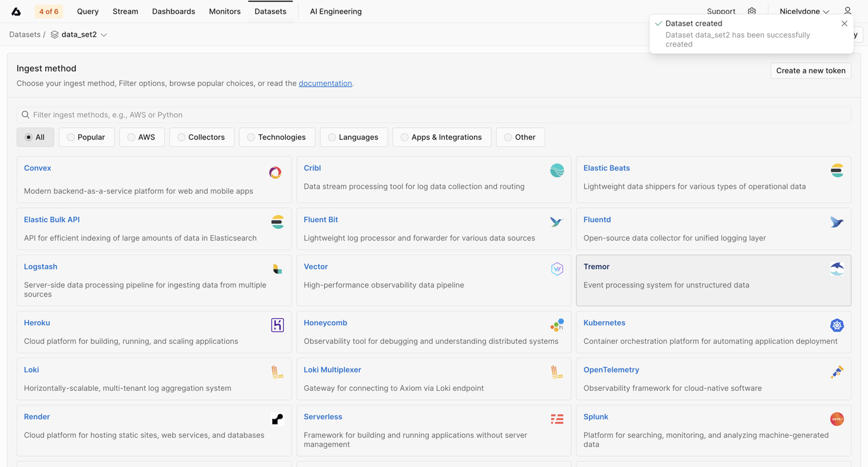The width and height of the screenshot is (868, 467).
Task: Select the Render ingest method
Action: click(x=154, y=431)
